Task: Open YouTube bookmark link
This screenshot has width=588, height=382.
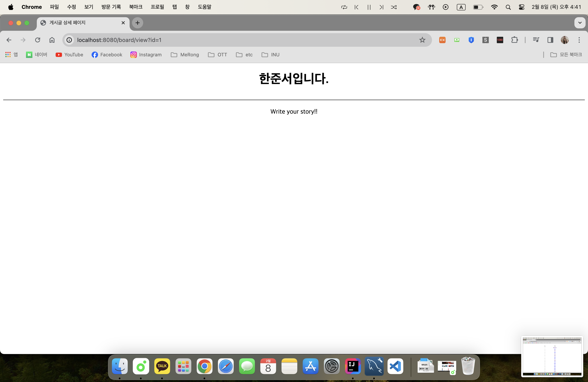Action: [69, 55]
